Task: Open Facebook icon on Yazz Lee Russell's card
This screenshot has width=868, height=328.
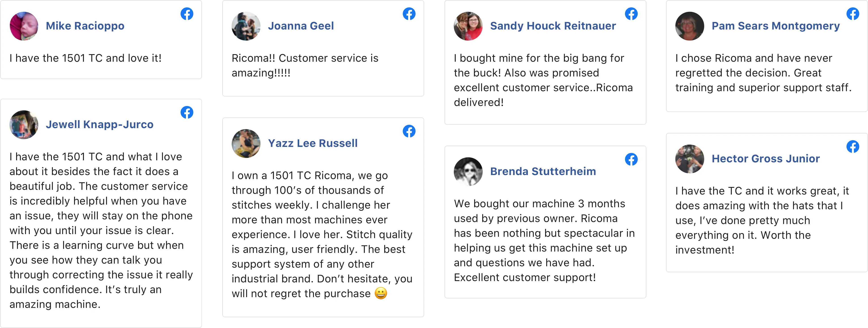Action: pyautogui.click(x=409, y=131)
